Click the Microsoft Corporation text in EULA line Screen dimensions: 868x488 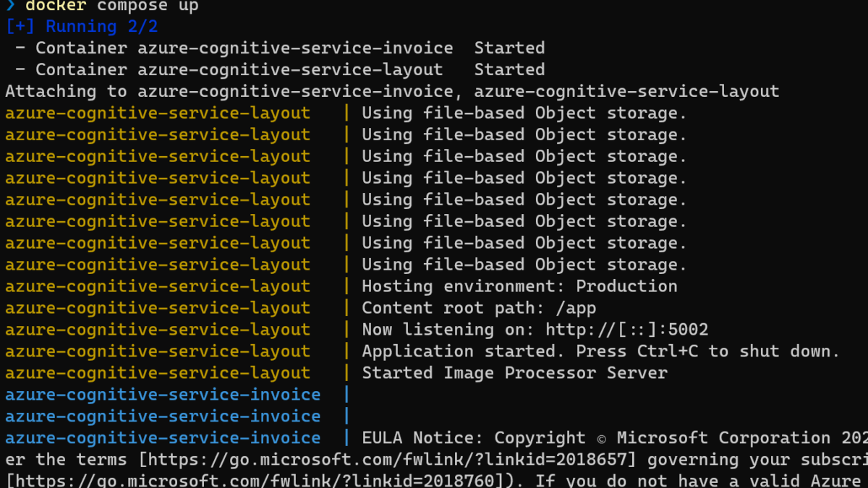(x=723, y=439)
